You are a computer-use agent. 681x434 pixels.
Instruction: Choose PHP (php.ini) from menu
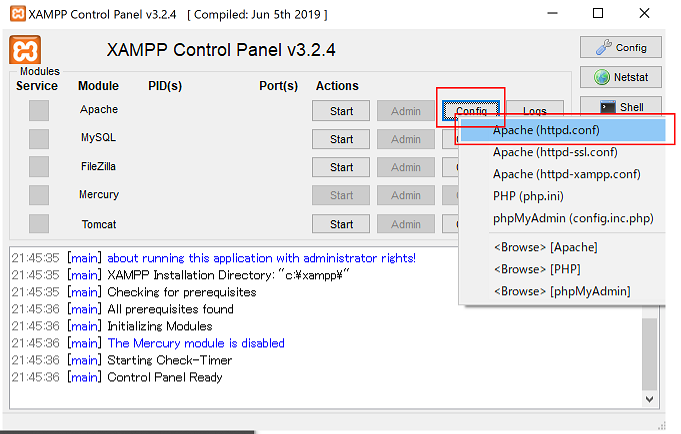[x=563, y=196]
